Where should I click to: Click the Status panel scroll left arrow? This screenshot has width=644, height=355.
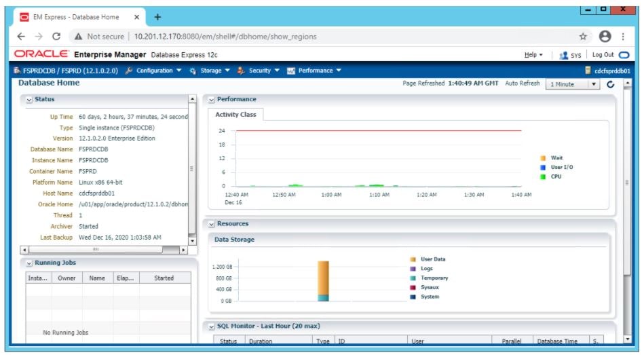click(24, 250)
